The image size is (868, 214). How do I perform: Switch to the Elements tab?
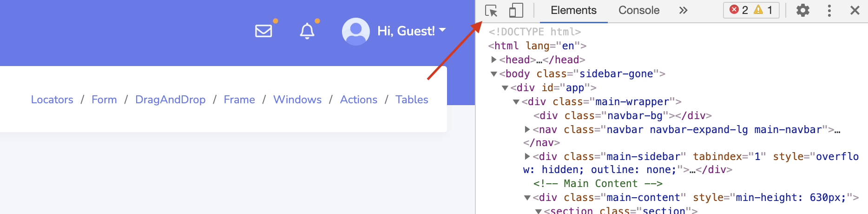click(573, 10)
